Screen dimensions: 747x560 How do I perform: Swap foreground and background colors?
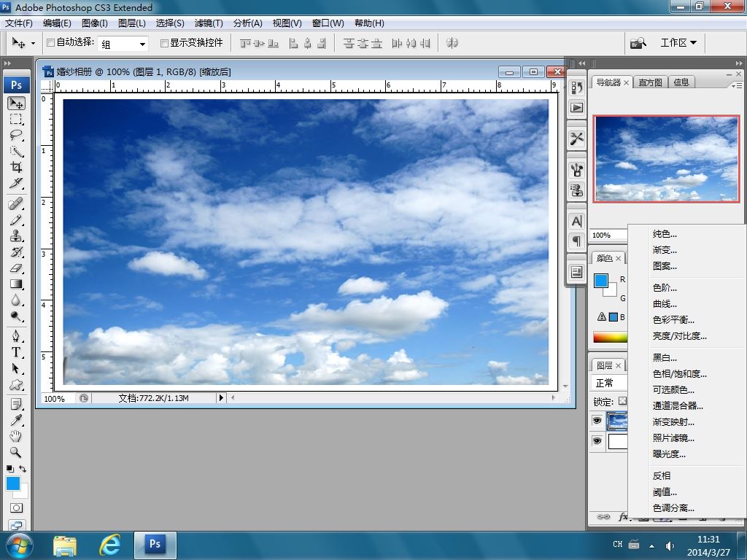point(23,469)
